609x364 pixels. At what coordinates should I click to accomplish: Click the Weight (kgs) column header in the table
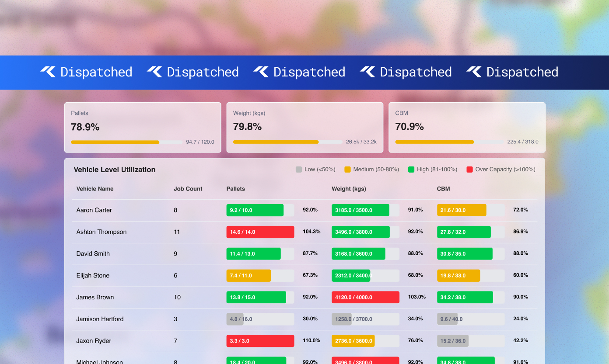[349, 189]
